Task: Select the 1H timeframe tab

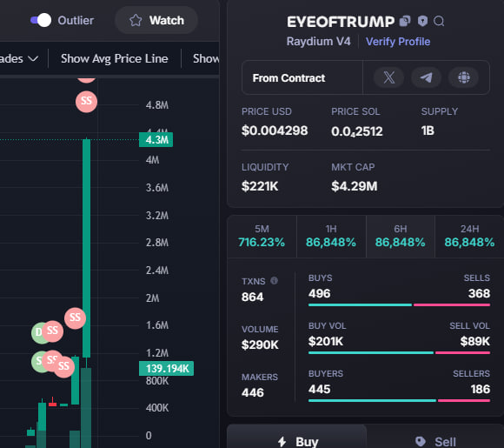Action: coord(331,237)
